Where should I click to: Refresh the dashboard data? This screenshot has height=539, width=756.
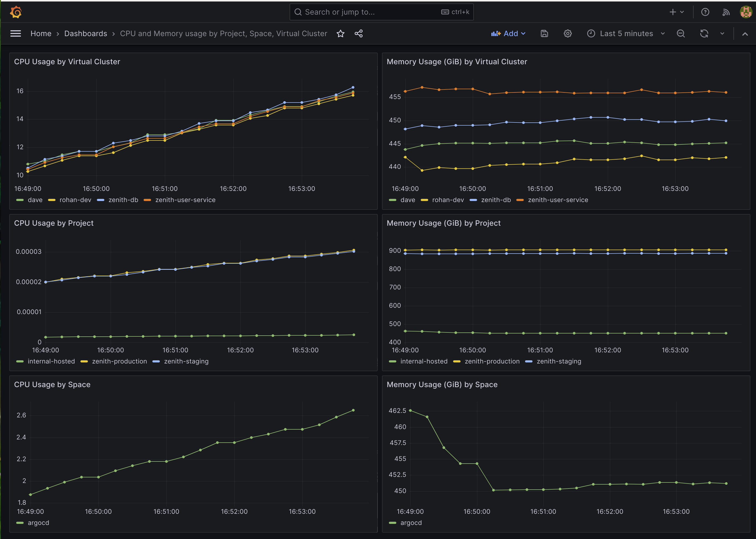tap(704, 33)
